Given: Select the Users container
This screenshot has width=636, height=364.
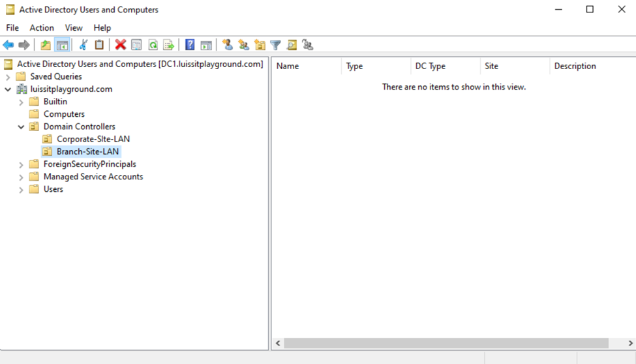Looking at the screenshot, I should coord(53,189).
